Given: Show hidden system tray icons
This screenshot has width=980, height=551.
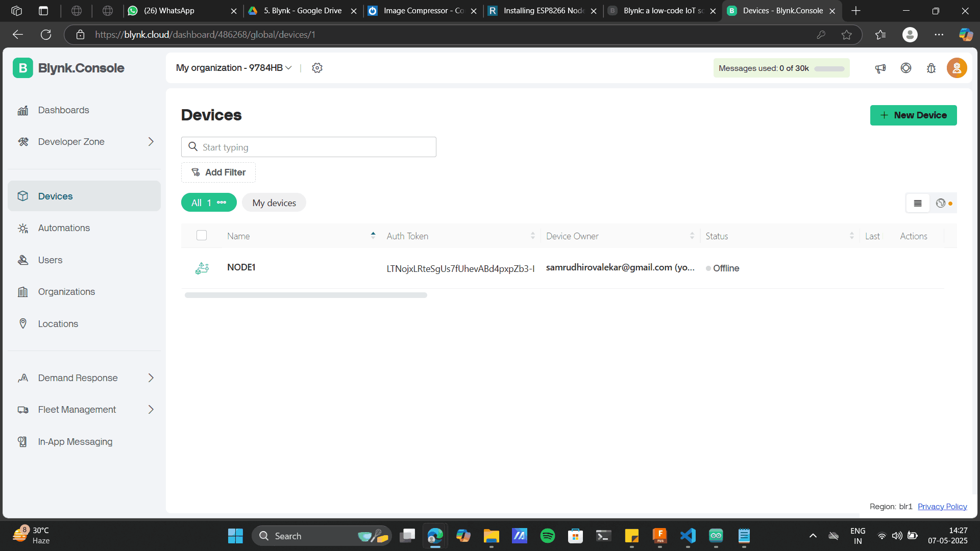Looking at the screenshot, I should [x=813, y=536].
